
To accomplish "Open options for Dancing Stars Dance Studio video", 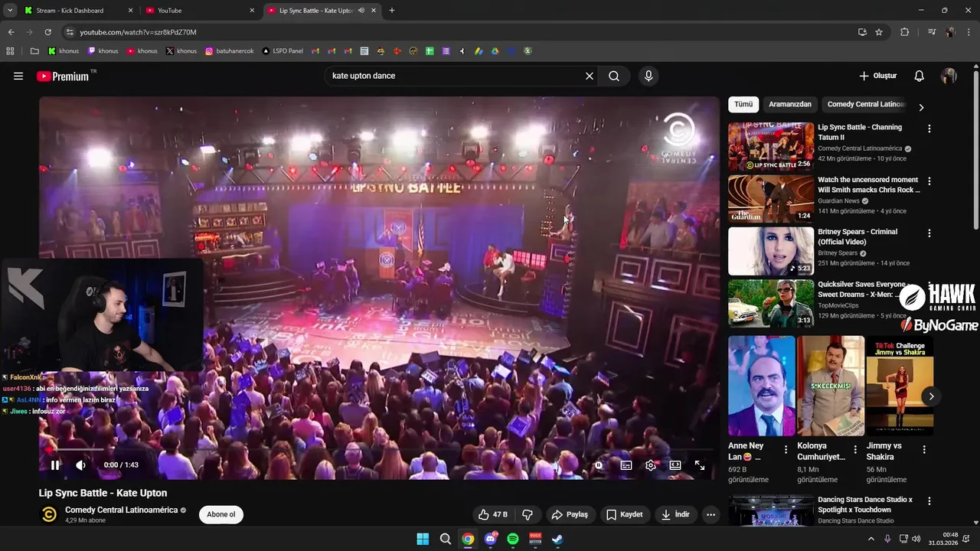I will pos(929,501).
